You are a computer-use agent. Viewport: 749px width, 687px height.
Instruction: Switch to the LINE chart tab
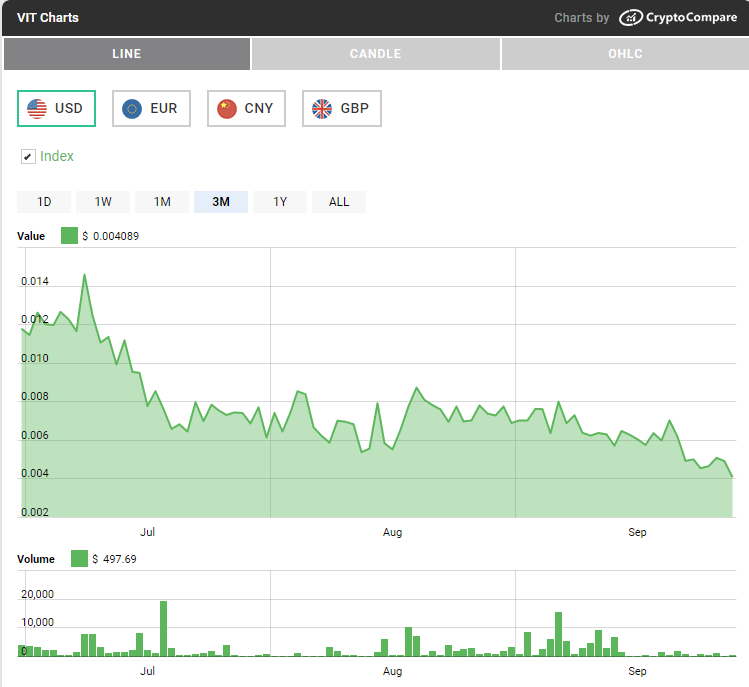point(126,54)
